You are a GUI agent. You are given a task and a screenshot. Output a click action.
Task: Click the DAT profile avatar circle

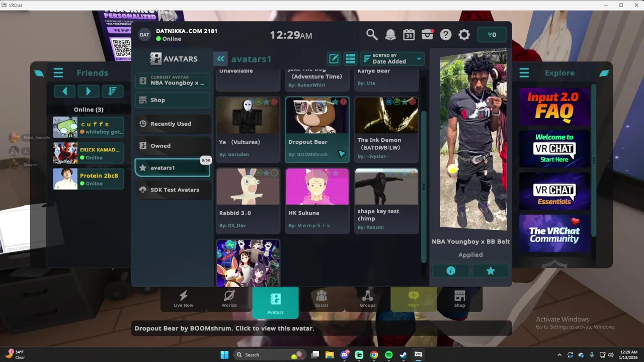click(x=144, y=35)
